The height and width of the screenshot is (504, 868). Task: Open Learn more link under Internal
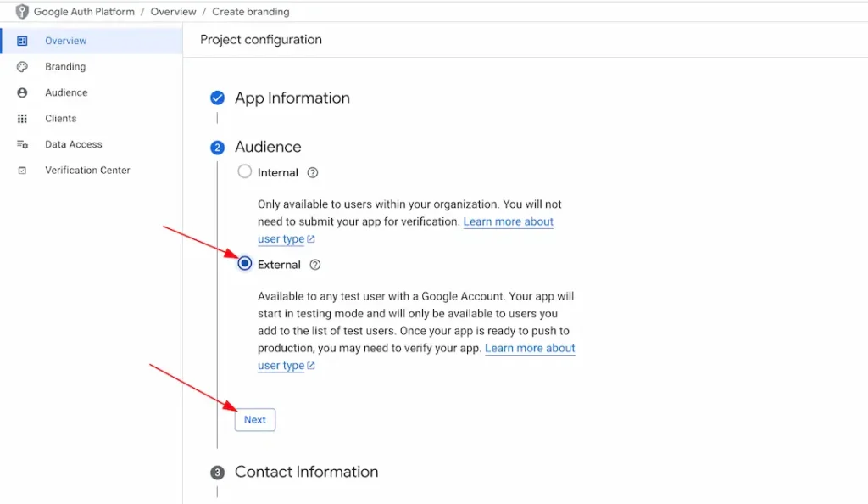[x=508, y=221]
